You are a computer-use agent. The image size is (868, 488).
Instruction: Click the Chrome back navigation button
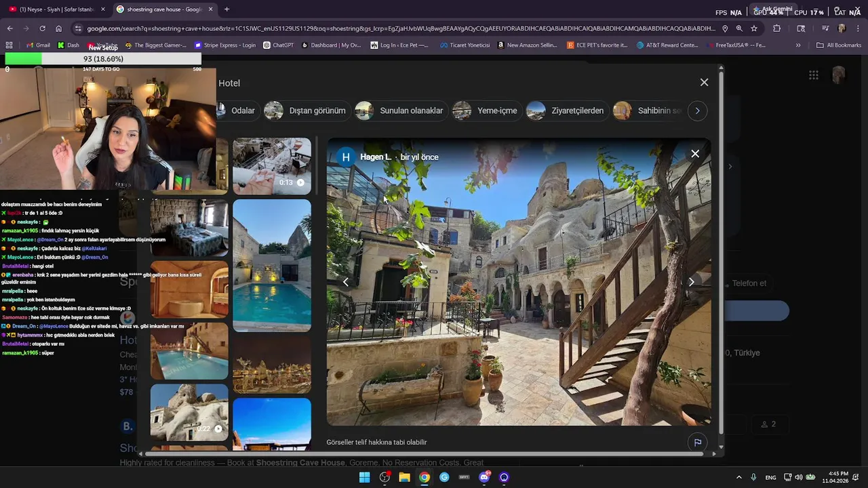pyautogui.click(x=9, y=28)
